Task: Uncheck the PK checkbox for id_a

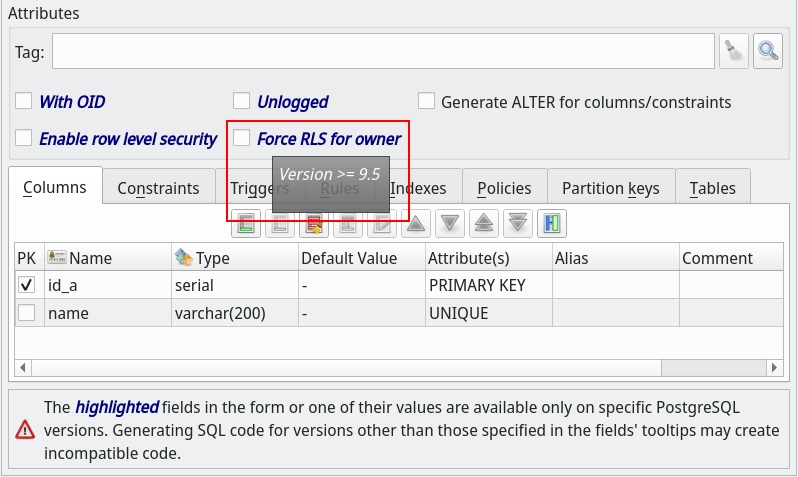Action: tap(26, 285)
